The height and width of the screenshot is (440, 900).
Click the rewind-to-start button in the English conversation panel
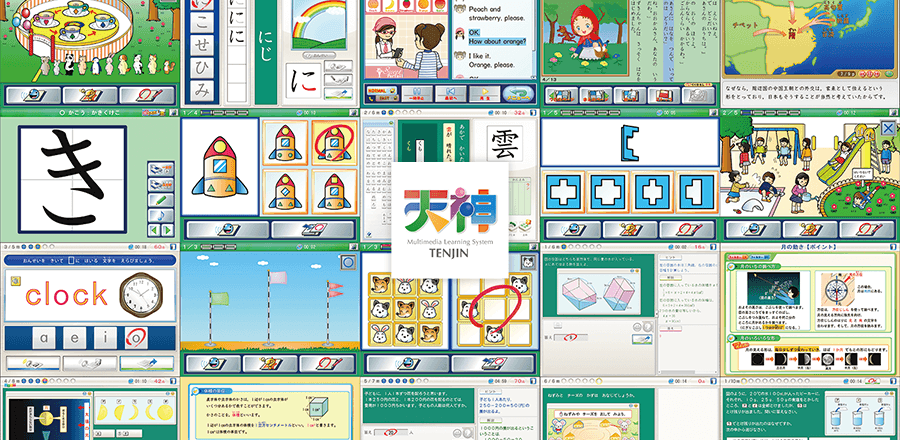pyautogui.click(x=451, y=94)
